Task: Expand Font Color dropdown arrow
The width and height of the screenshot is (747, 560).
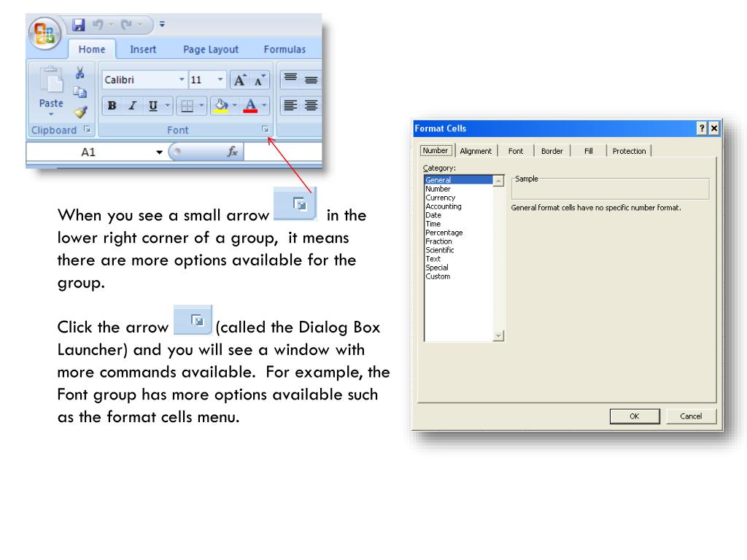Action: (x=264, y=106)
